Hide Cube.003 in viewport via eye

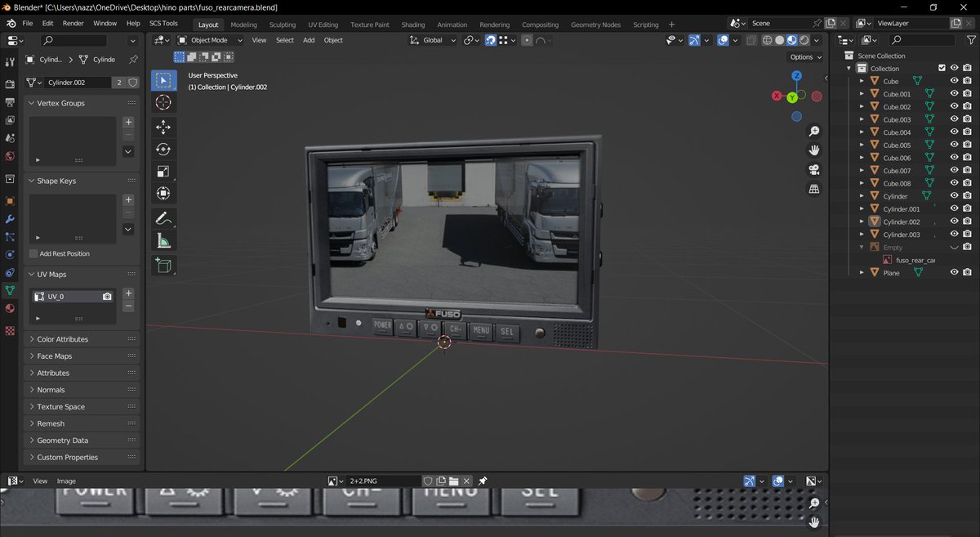click(954, 119)
